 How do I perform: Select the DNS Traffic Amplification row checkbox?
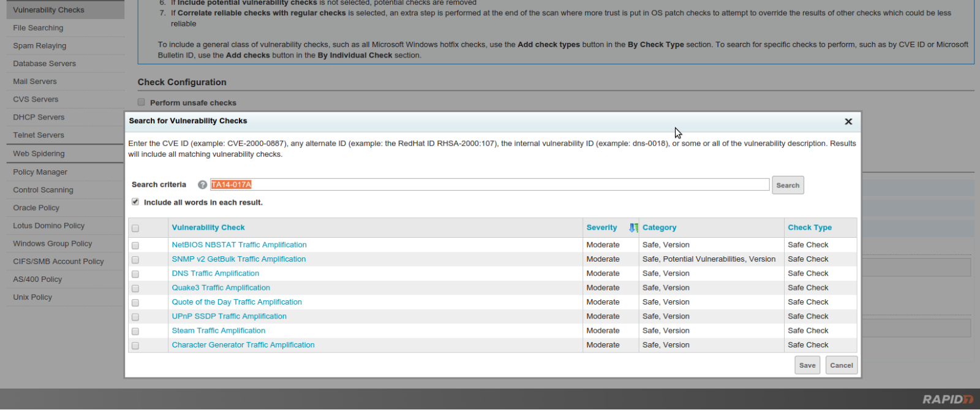[135, 274]
